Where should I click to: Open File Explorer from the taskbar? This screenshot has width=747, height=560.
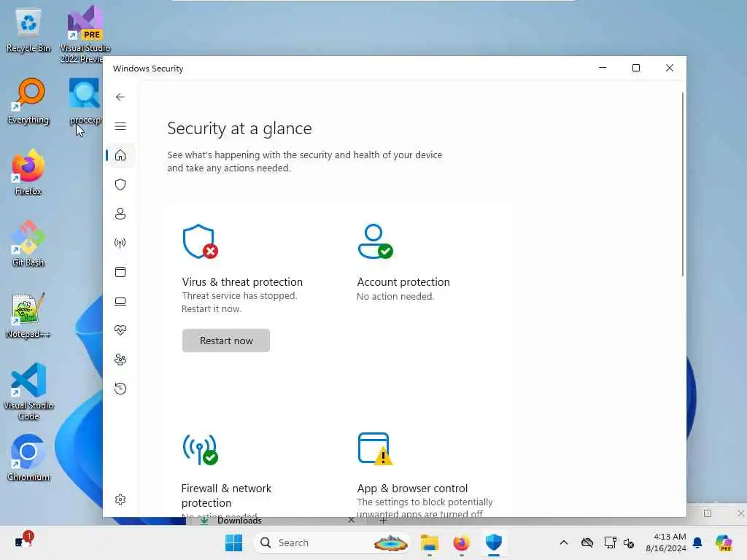429,542
